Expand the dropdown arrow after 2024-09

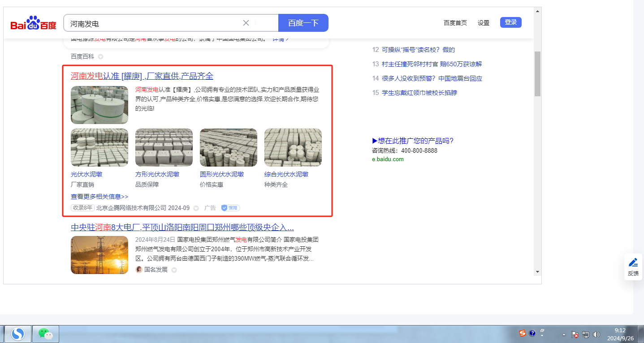point(196,208)
